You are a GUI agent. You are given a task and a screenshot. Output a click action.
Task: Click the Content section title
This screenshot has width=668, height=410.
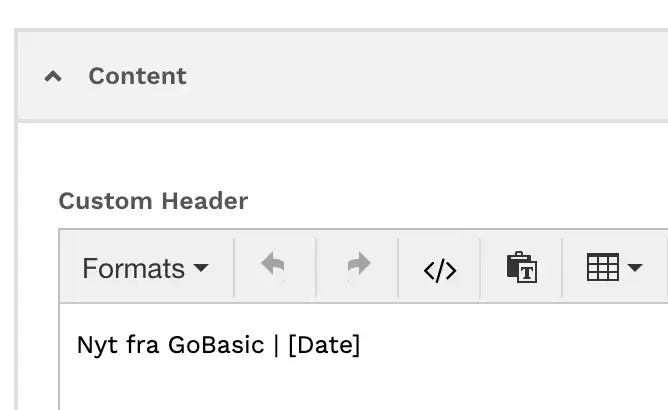point(137,76)
